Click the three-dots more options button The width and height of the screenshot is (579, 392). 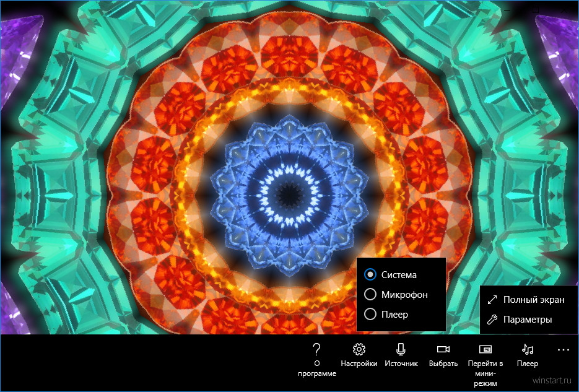pos(563,349)
